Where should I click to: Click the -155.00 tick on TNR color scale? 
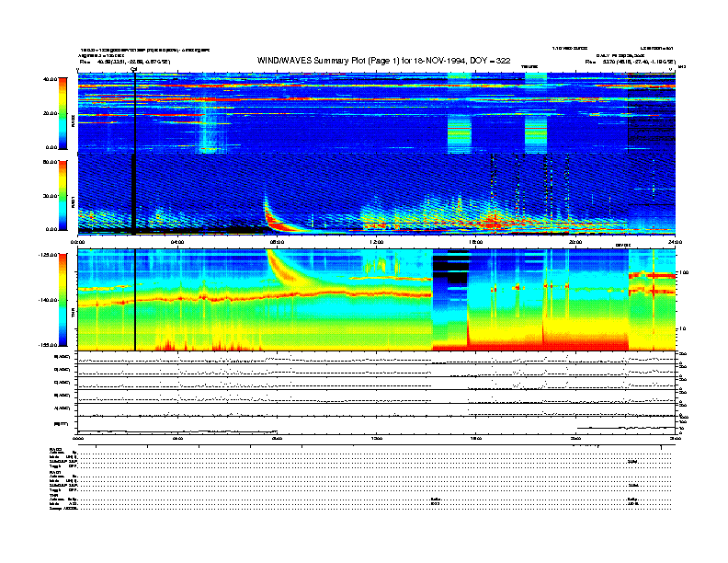pos(48,345)
